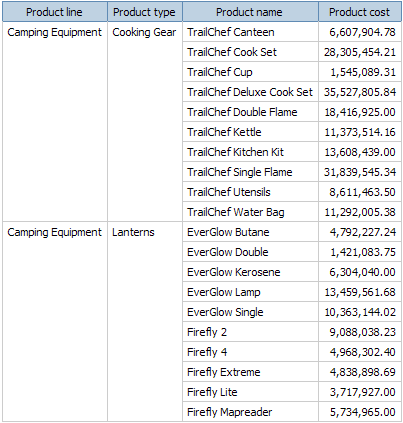Select the Product type column header

(145, 12)
